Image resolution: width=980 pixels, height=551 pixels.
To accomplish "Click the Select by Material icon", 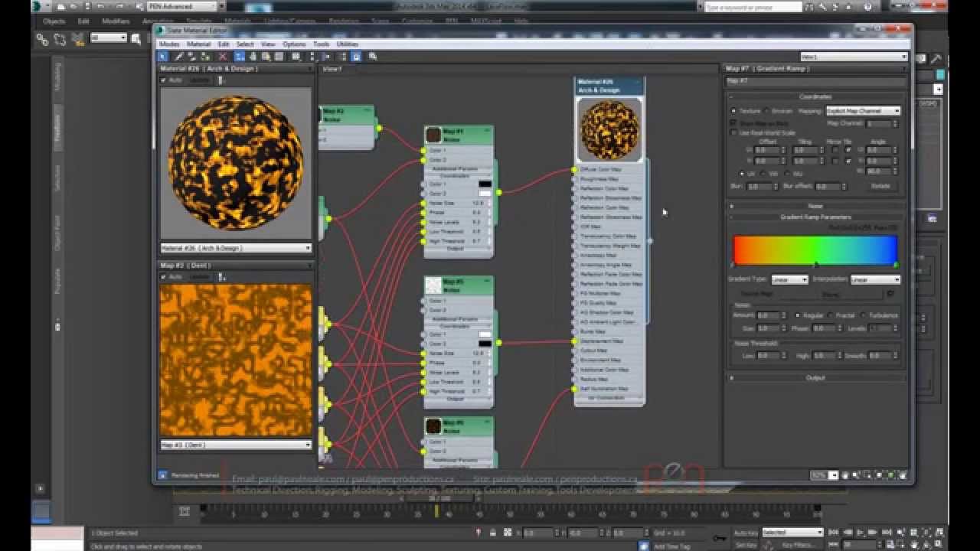I will click(x=372, y=56).
